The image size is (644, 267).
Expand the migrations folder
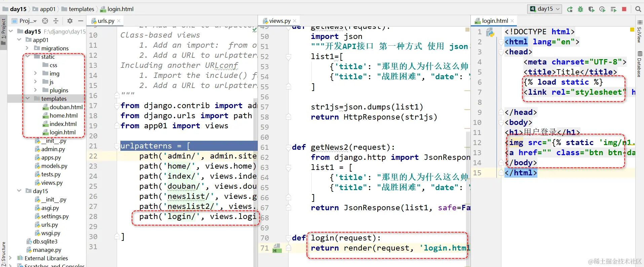coord(27,48)
